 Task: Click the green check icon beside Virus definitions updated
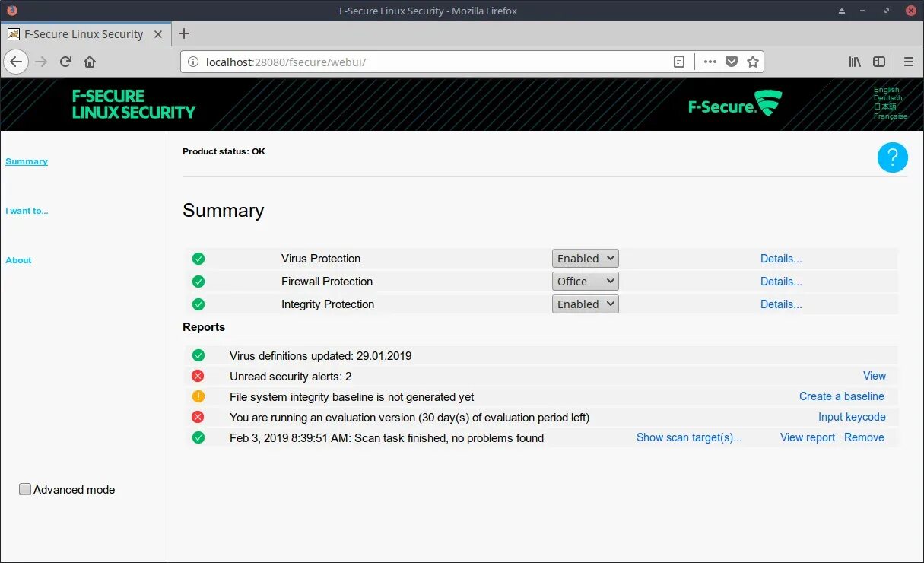pyautogui.click(x=198, y=355)
